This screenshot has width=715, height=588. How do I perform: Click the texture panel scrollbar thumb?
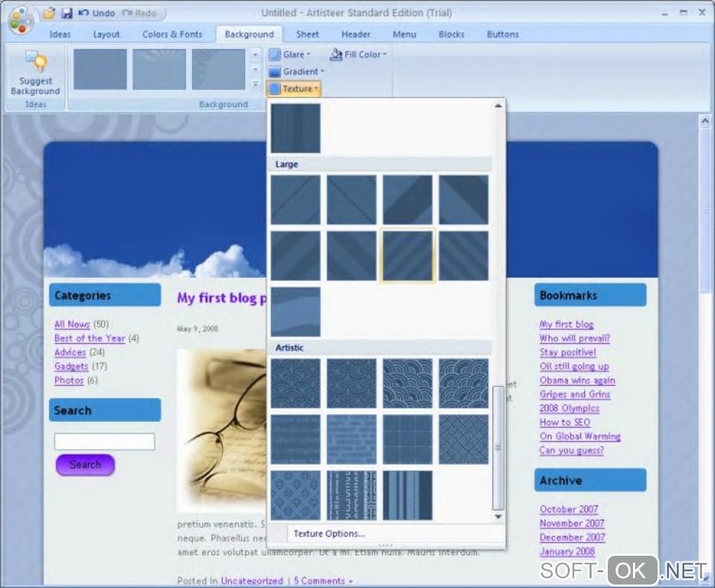tap(498, 448)
